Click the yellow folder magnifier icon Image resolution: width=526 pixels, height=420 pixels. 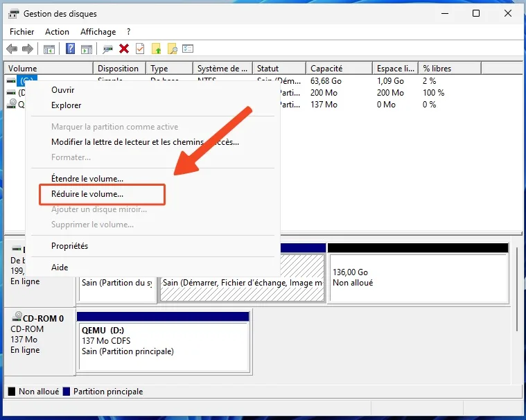click(173, 49)
